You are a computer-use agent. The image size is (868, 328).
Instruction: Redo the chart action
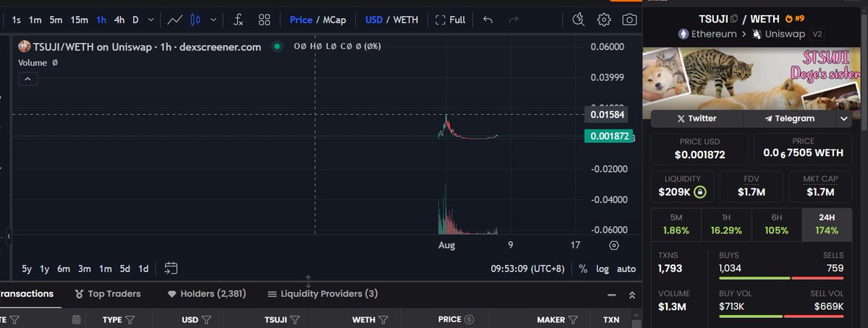point(514,20)
